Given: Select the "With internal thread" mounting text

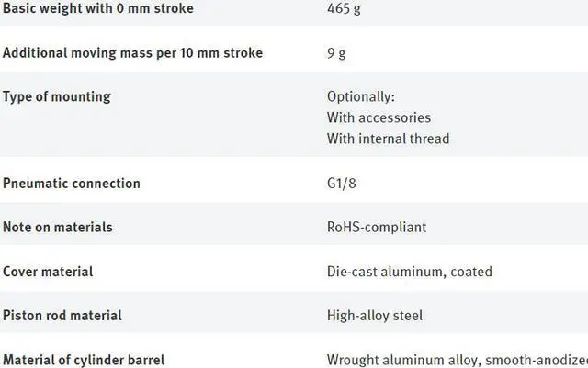Looking at the screenshot, I should (x=388, y=139).
